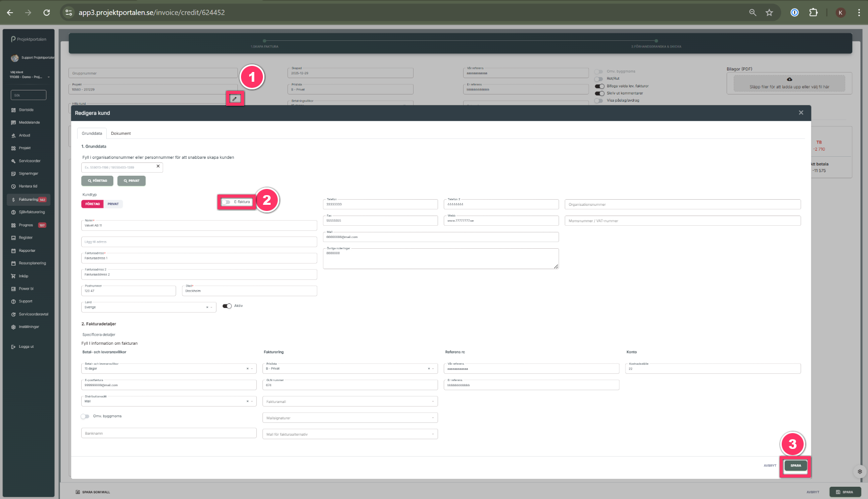The image size is (868, 499).
Task: Click the sidebar Sök search box
Action: [29, 95]
